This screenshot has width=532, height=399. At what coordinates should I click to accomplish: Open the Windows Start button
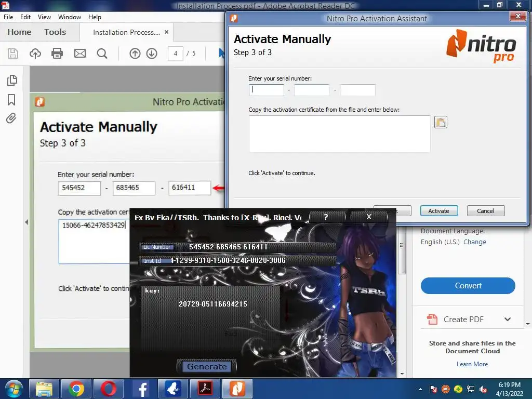14,389
